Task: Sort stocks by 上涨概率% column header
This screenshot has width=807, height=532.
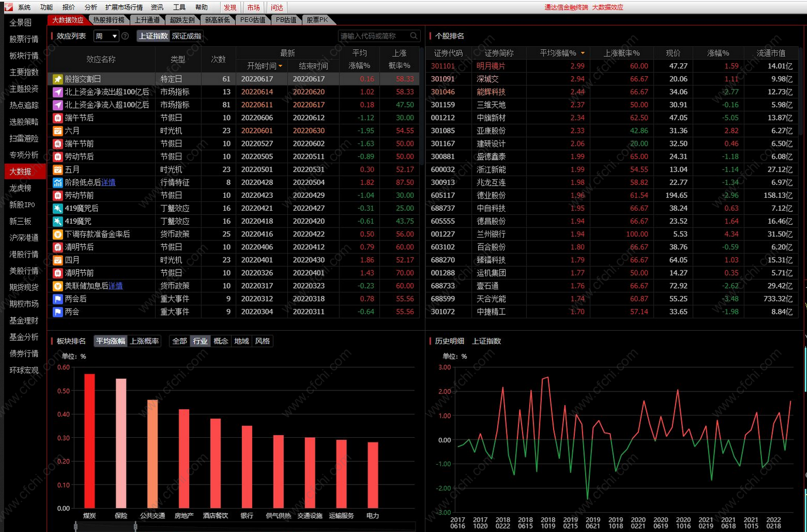Action: tap(621, 53)
